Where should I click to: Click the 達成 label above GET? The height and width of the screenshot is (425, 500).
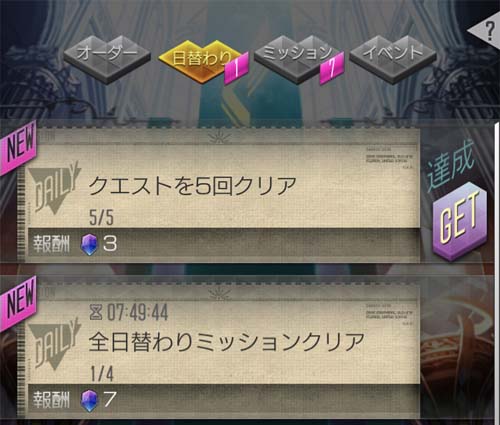(x=451, y=166)
